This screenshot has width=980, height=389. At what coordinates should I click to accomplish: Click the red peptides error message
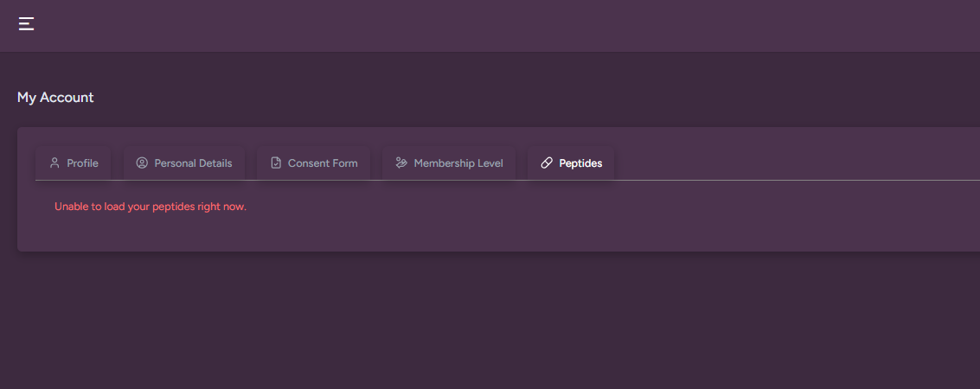[x=151, y=207]
